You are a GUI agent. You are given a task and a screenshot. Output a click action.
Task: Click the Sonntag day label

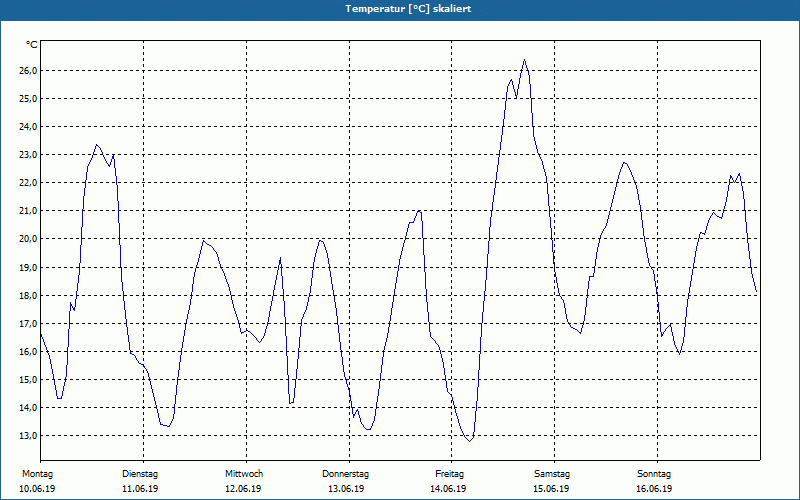[654, 474]
